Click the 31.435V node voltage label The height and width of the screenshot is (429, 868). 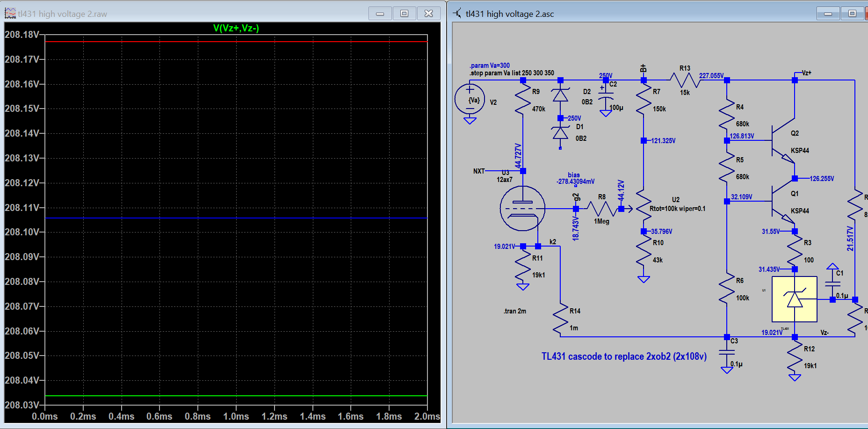point(769,269)
